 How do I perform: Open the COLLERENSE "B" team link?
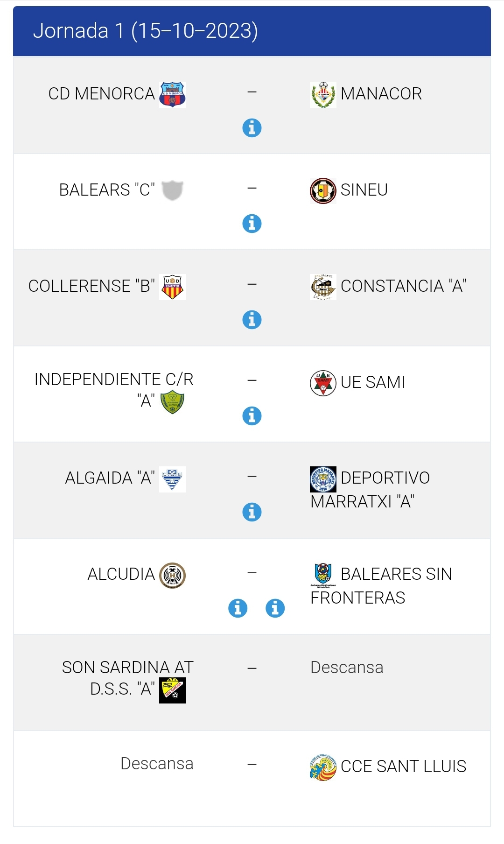91,286
